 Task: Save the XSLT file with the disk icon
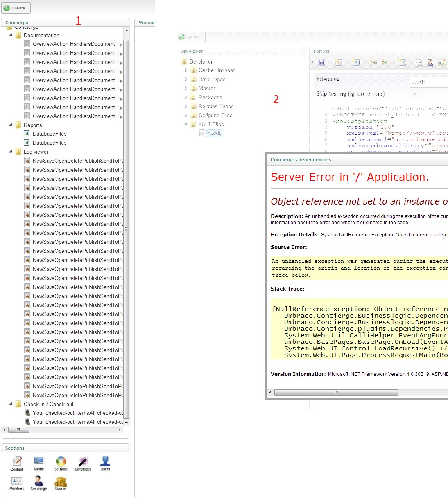(x=321, y=62)
